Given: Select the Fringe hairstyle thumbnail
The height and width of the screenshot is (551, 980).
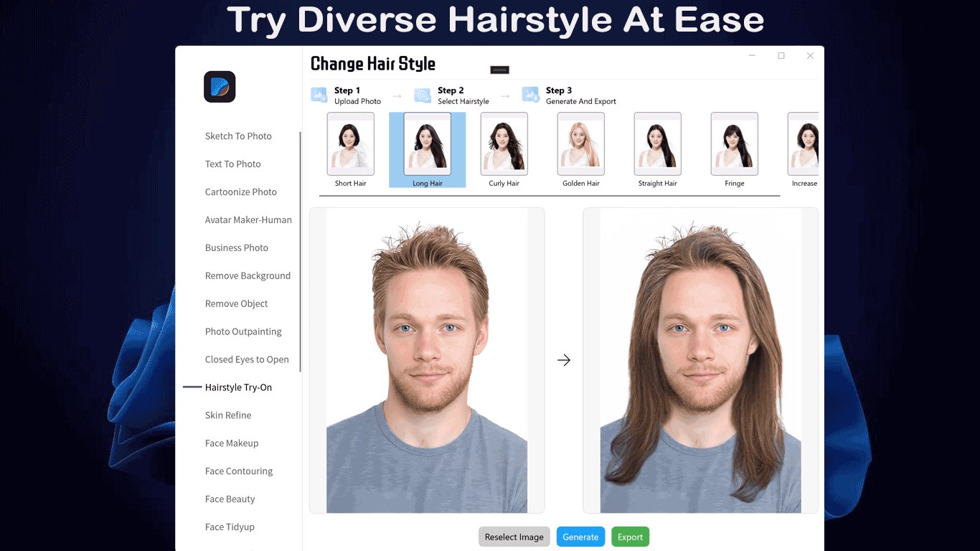Looking at the screenshot, I should coord(735,144).
